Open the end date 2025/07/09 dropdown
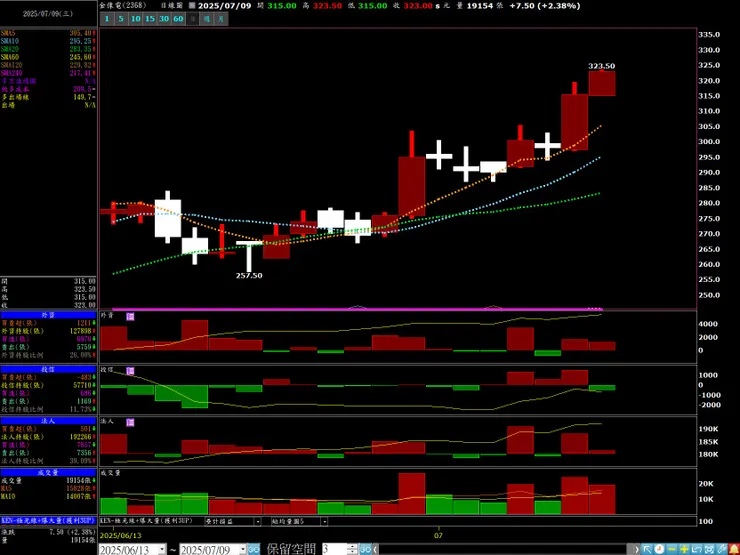The image size is (740, 555). coord(243,549)
